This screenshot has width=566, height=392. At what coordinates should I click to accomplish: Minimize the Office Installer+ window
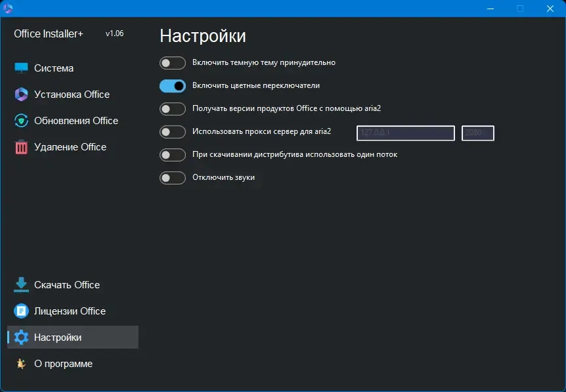(x=490, y=9)
